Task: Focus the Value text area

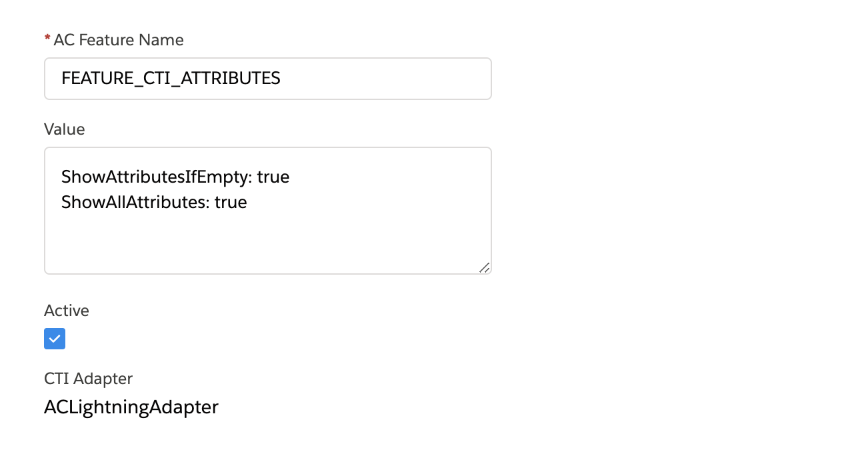Action: (x=268, y=211)
